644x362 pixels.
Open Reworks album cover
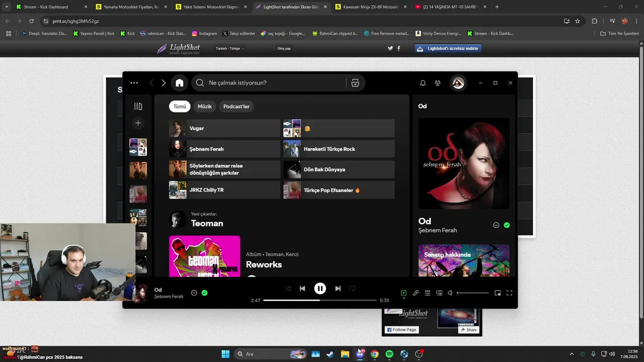click(205, 256)
